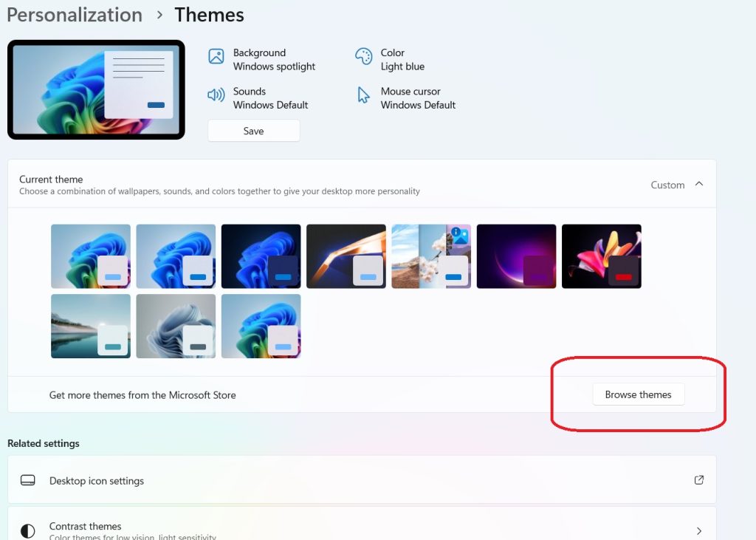This screenshot has height=540, width=756.
Task: Click the Related settings heading
Action: 44,443
